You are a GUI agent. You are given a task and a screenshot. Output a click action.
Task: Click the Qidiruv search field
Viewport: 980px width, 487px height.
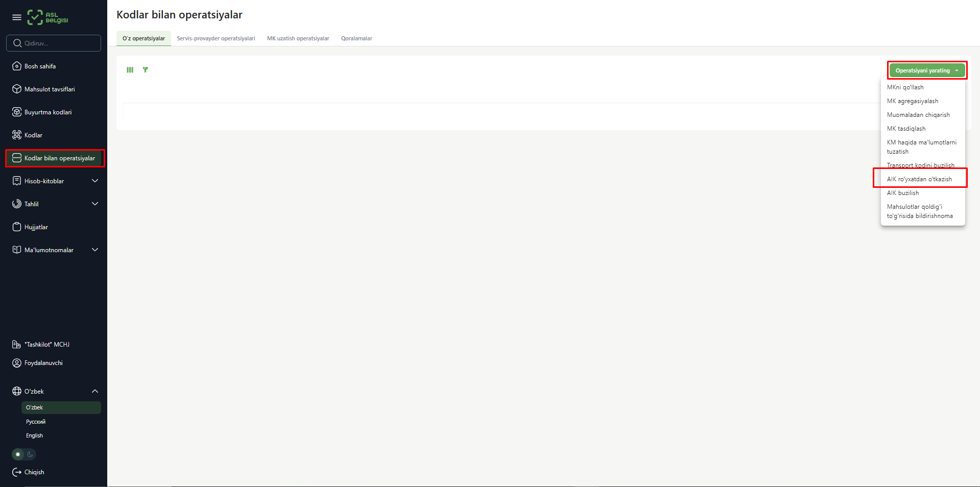[53, 43]
